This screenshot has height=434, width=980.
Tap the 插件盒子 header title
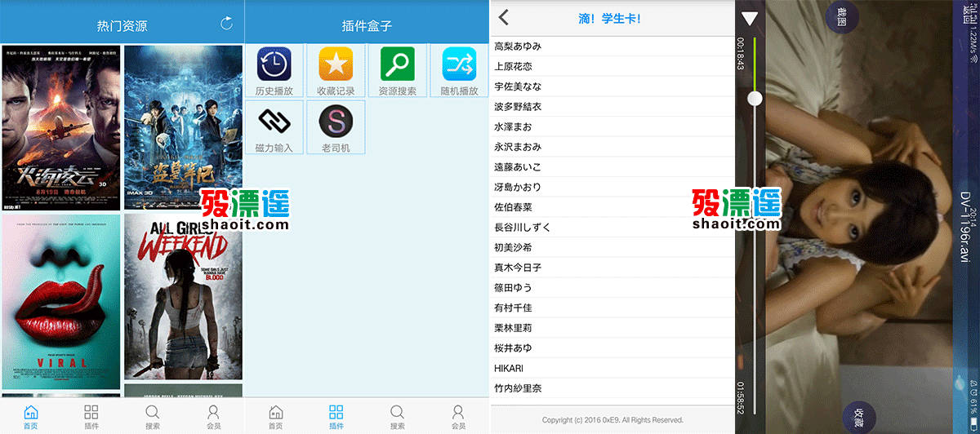coord(367,26)
